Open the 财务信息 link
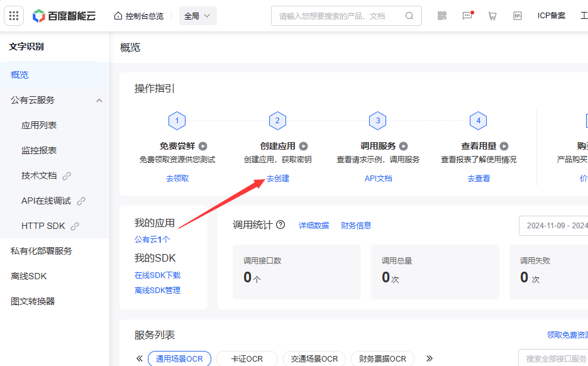588x366 pixels. (356, 225)
